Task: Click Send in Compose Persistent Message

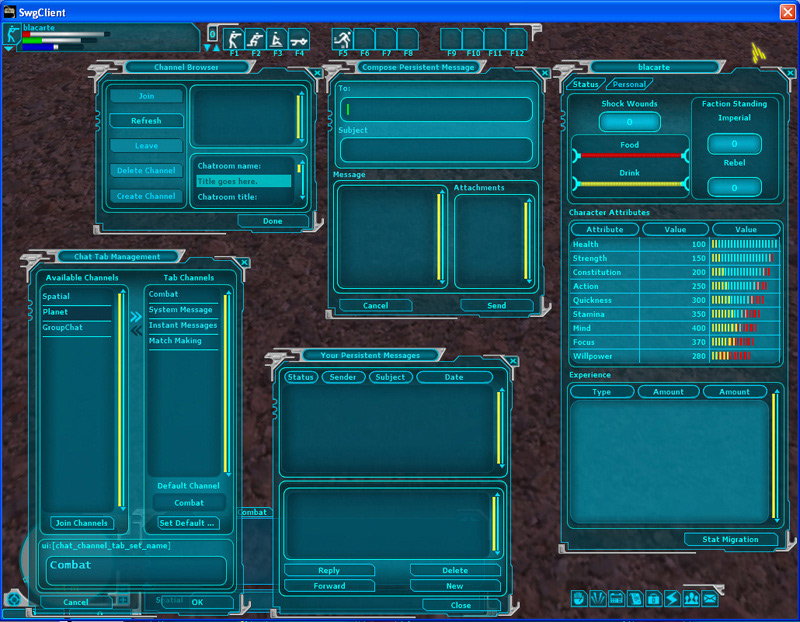Action: pyautogui.click(x=496, y=306)
